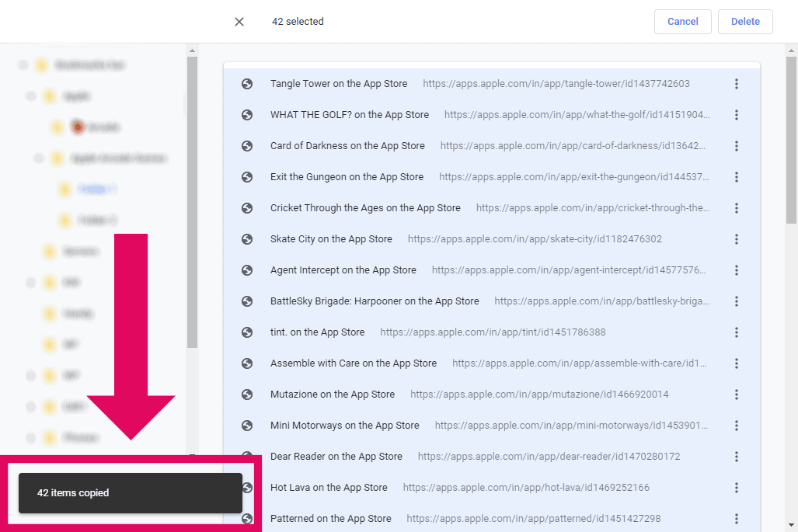Click the Cancel button
The width and height of the screenshot is (798, 532).
(x=682, y=22)
